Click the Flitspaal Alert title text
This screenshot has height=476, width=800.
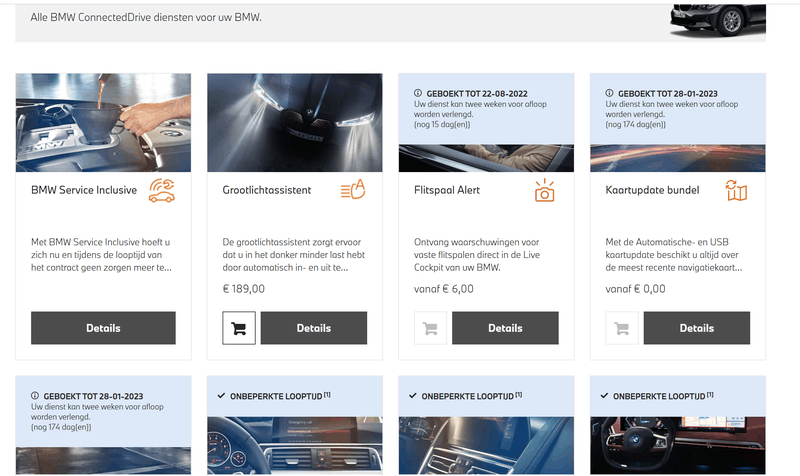(446, 190)
